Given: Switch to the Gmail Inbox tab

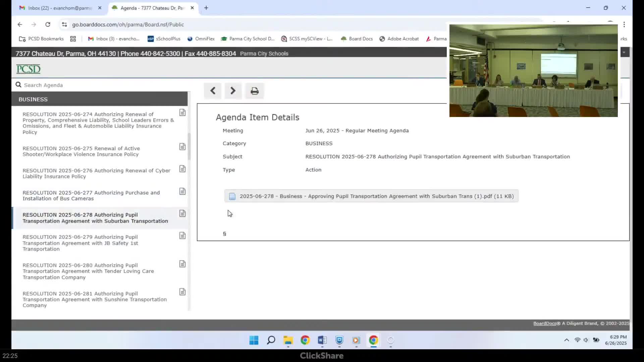Looking at the screenshot, I should [60, 8].
